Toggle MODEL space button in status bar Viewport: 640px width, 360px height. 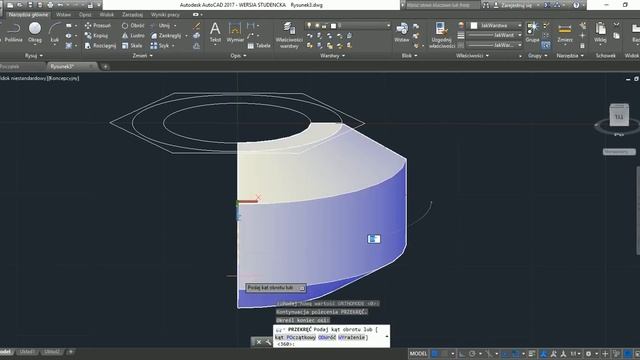(x=418, y=353)
